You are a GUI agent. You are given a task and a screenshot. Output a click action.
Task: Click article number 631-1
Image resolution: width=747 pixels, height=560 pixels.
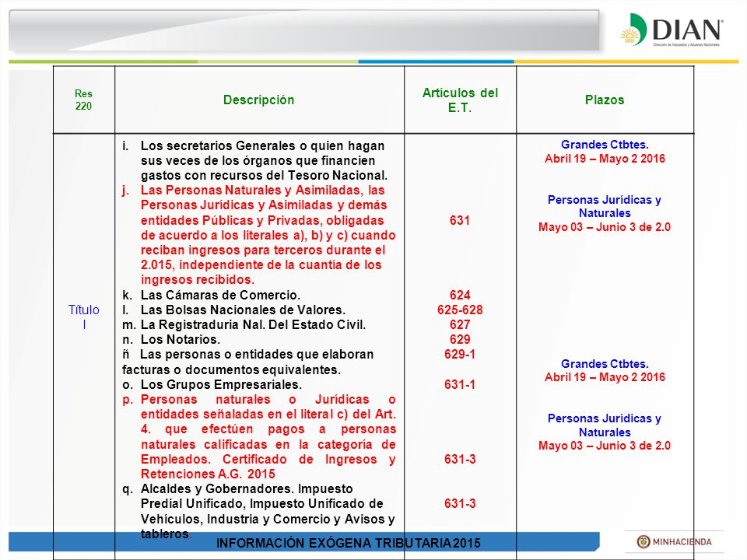point(460,384)
